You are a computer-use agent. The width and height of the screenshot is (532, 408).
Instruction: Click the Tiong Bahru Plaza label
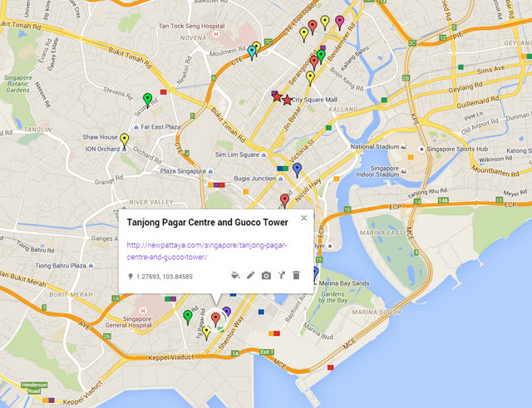pos(61,266)
